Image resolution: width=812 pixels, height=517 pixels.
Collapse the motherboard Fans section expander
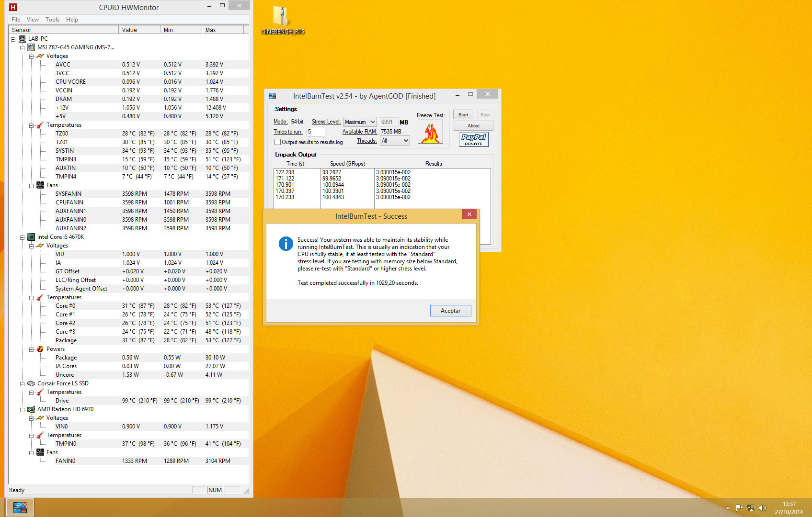point(31,186)
